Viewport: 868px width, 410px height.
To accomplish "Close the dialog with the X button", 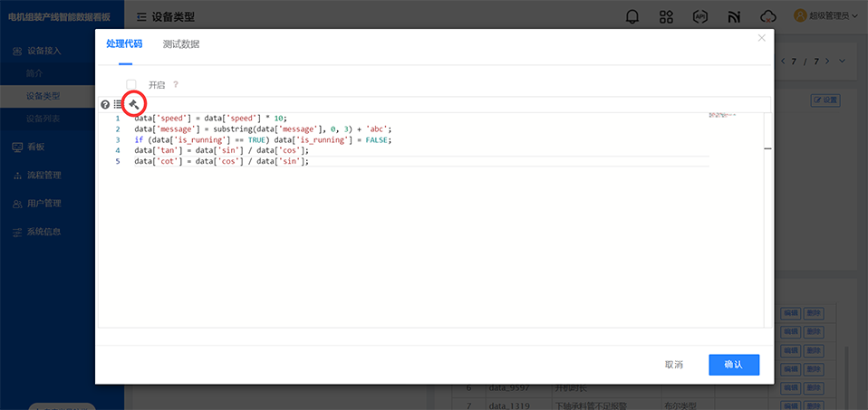I will [761, 38].
